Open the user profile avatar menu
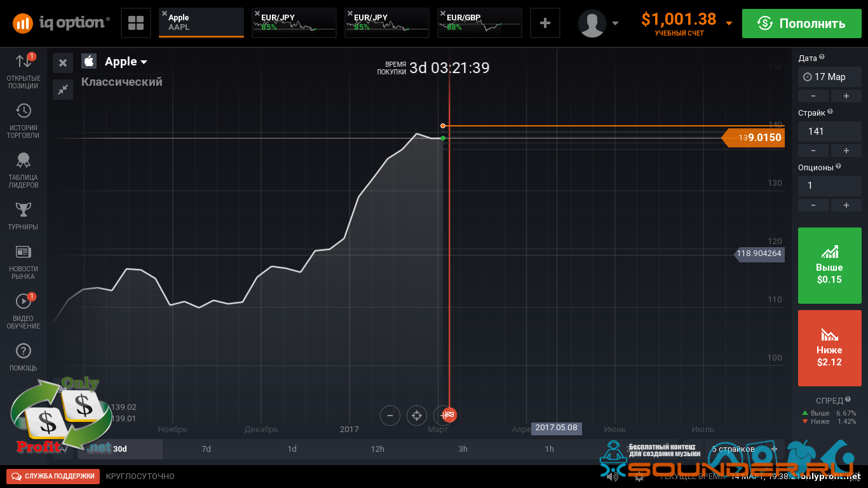The height and width of the screenshot is (488, 868). click(592, 24)
